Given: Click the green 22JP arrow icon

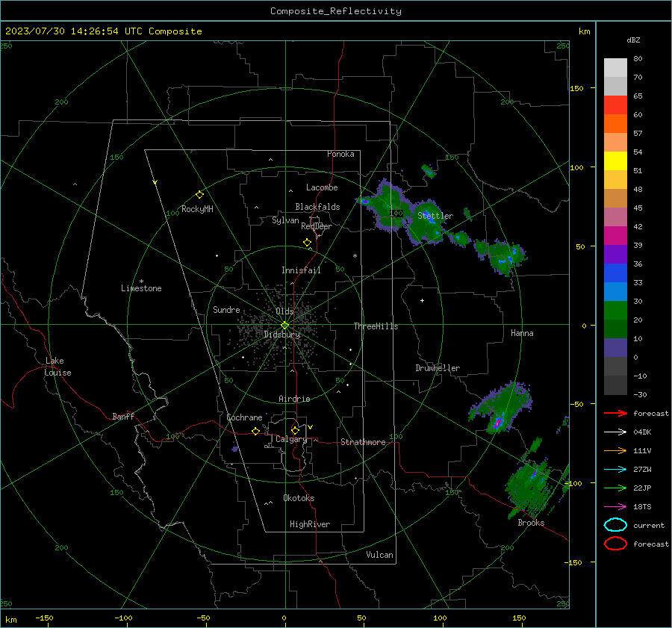Looking at the screenshot, I should point(615,488).
